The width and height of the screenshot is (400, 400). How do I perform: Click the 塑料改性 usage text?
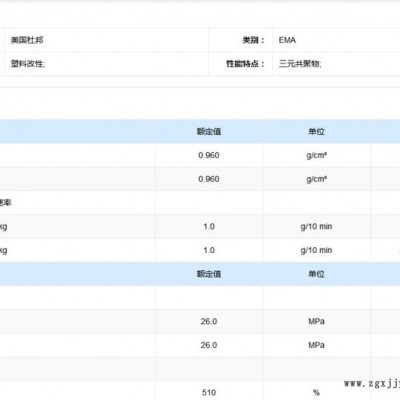coord(28,63)
